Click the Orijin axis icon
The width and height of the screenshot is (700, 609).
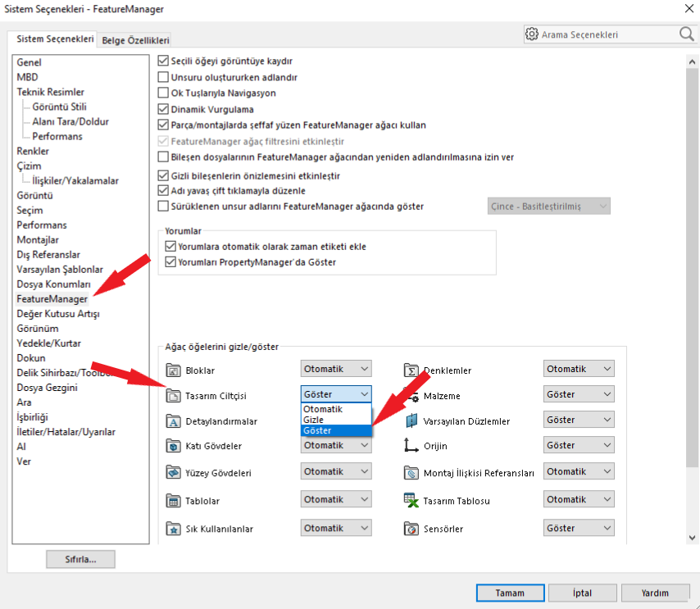pyautogui.click(x=411, y=446)
